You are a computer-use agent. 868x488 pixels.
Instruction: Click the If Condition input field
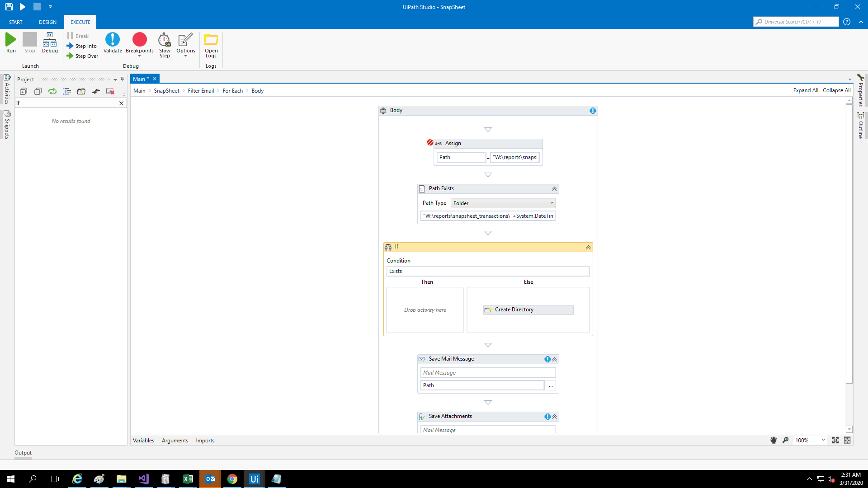click(x=488, y=271)
